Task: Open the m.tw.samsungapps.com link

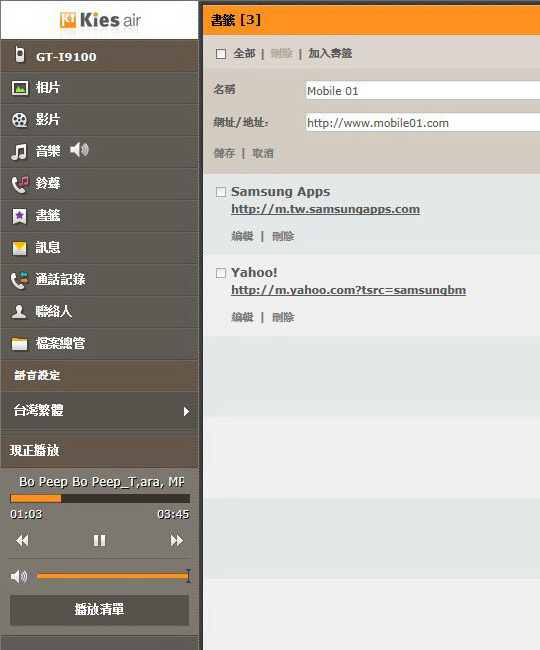Action: (325, 209)
